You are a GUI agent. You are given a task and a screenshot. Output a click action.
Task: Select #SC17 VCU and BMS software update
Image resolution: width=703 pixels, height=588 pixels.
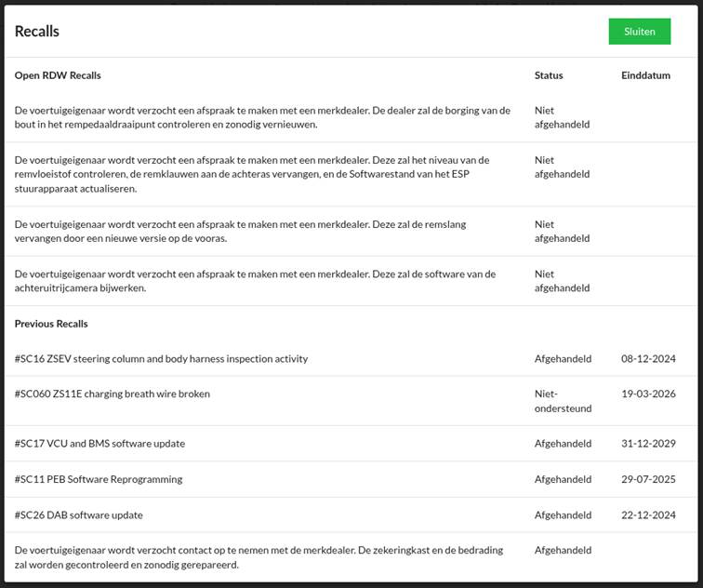pos(351,444)
